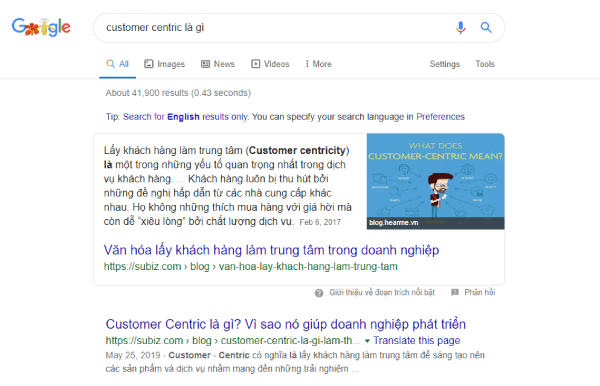Image resolution: width=600 pixels, height=386 pixels.
Task: Expand the More search options menu
Action: pos(318,64)
